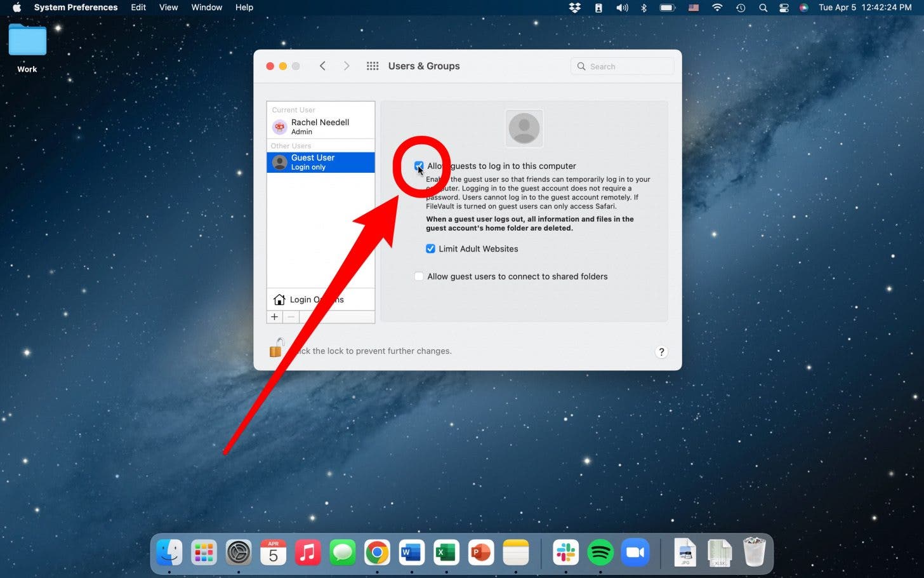Open the help question mark
The height and width of the screenshot is (578, 924).
pos(661,351)
